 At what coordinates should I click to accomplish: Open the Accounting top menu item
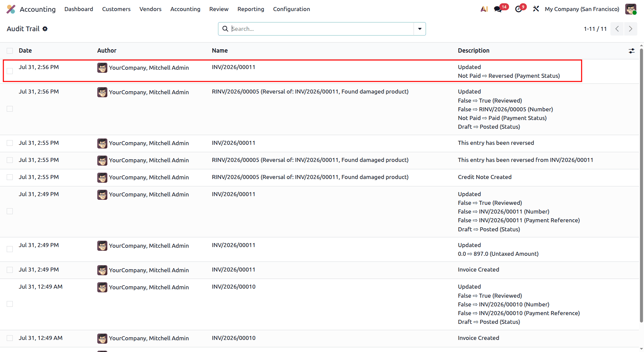click(185, 9)
